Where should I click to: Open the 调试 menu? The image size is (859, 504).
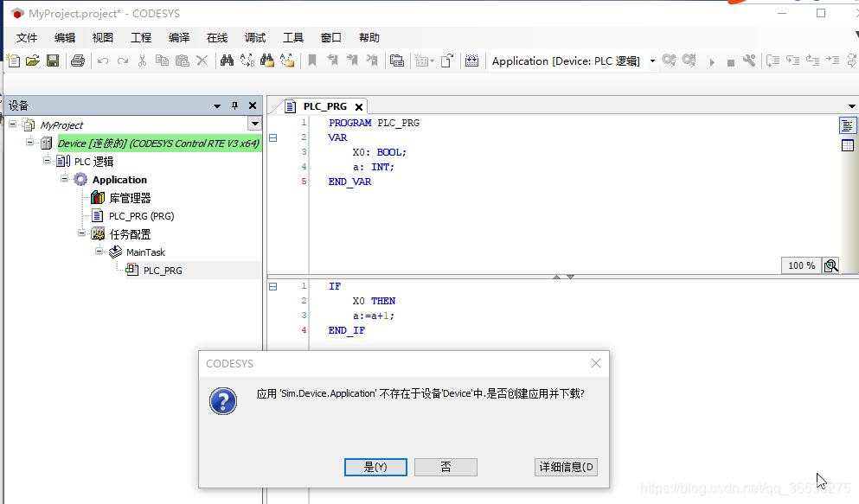coord(254,37)
